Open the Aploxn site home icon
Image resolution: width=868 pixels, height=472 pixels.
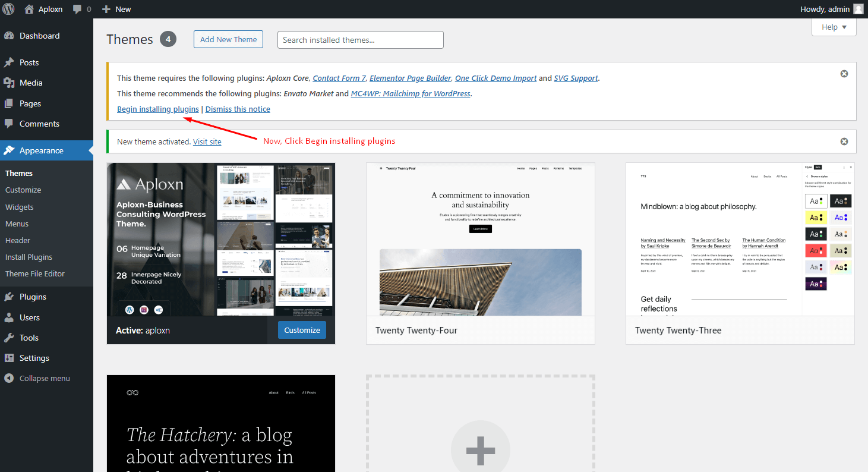29,9
